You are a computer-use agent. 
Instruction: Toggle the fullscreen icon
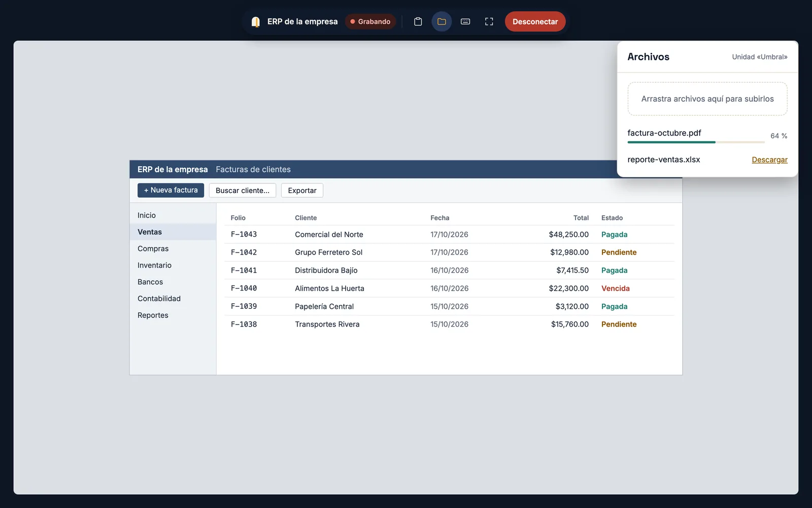click(489, 21)
